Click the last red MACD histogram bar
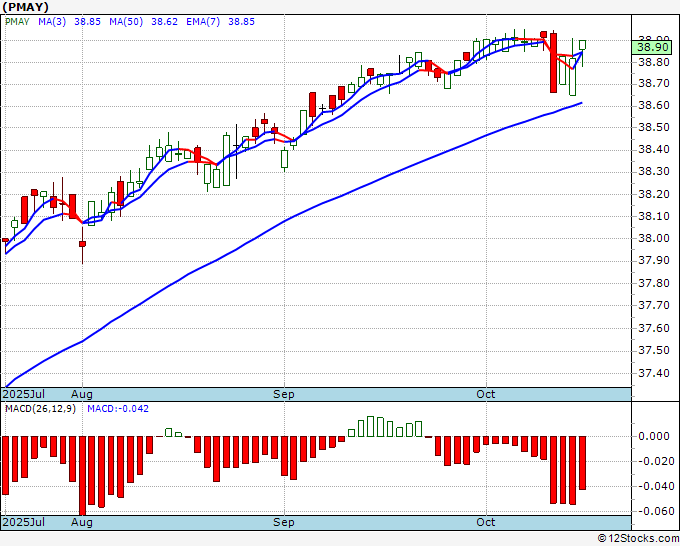This screenshot has height=546, width=680. click(582, 463)
